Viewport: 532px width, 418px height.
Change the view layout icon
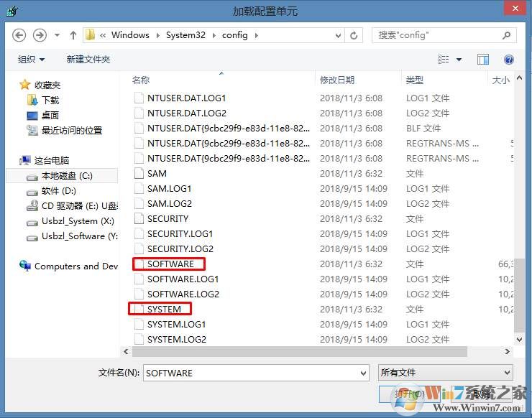443,60
